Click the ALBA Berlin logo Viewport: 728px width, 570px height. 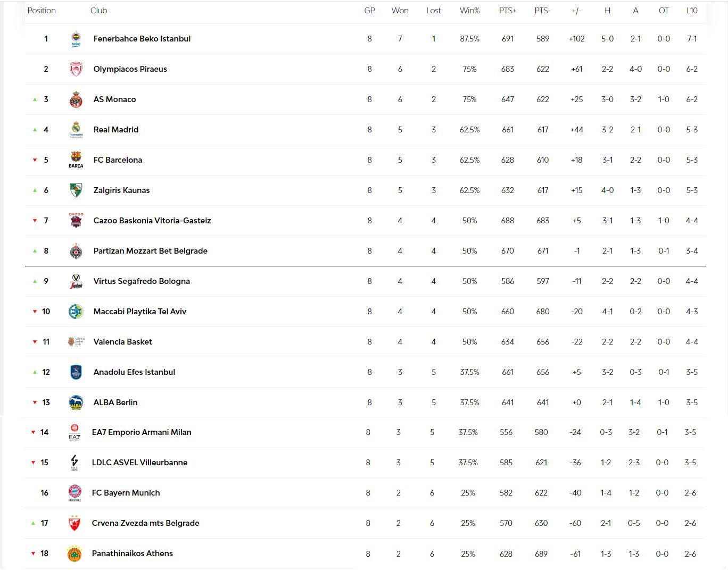tap(76, 403)
